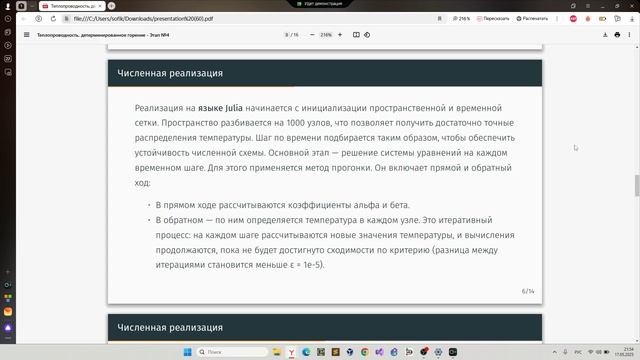The image size is (640, 360).
Task: Open File Explorer from taskbar
Action: 277,352
